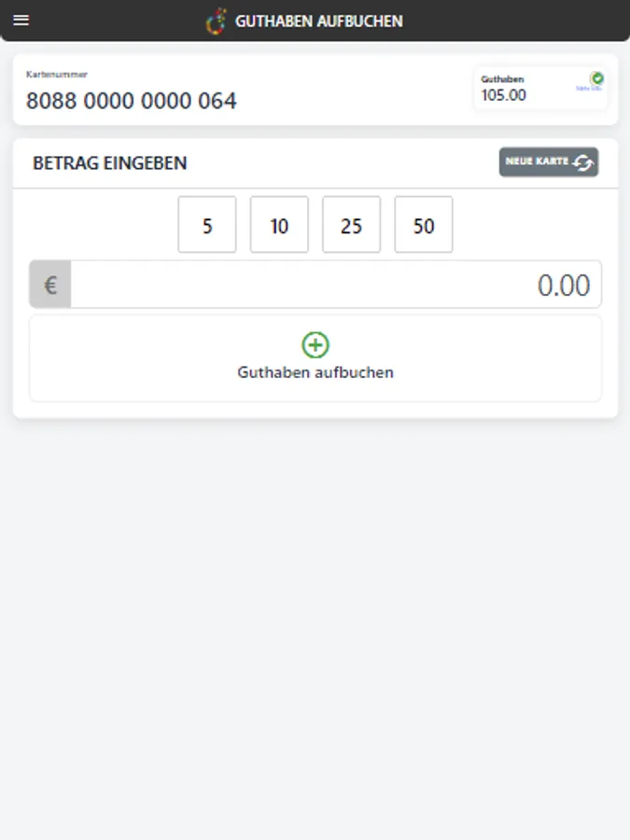Click the Guthaben Aufbuchen header title

(319, 21)
